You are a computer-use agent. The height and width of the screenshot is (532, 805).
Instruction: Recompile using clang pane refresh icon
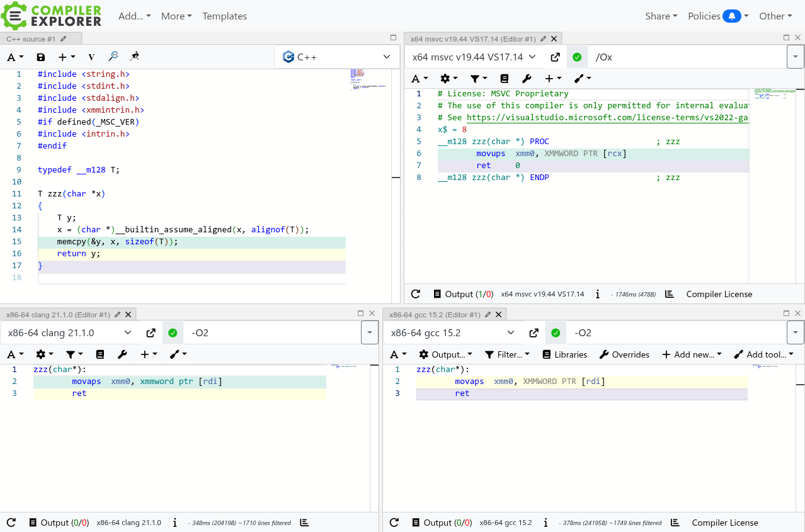11,523
